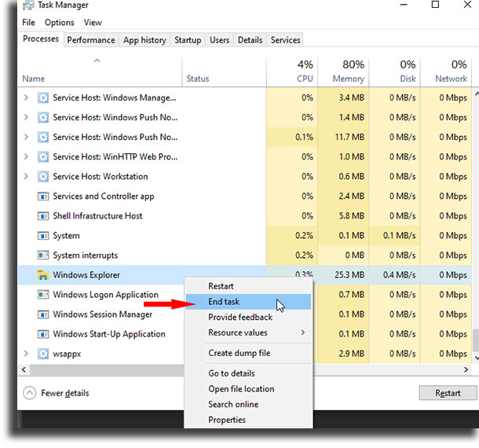Click the Fewer details link
Viewport: 479px width, 448px height.
pos(65,393)
